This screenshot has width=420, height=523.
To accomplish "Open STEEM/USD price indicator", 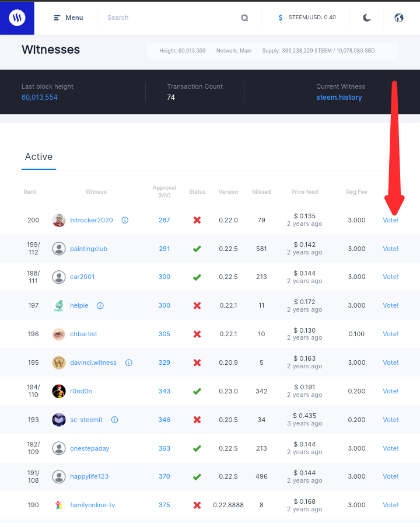I will [307, 18].
